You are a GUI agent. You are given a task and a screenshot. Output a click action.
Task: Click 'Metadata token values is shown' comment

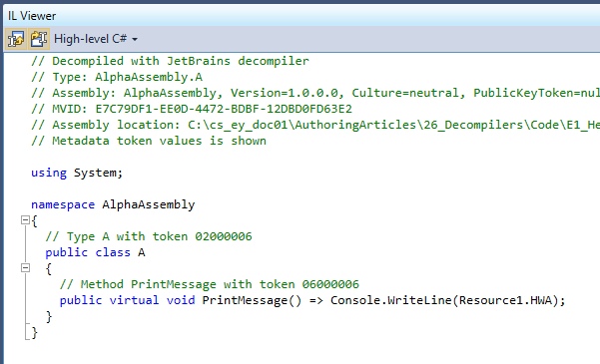(149, 141)
